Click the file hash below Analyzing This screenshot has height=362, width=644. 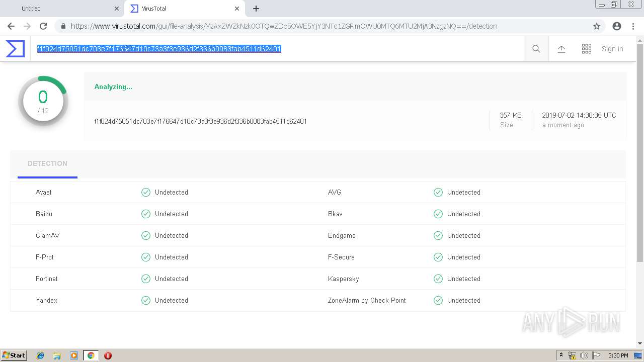click(x=201, y=121)
